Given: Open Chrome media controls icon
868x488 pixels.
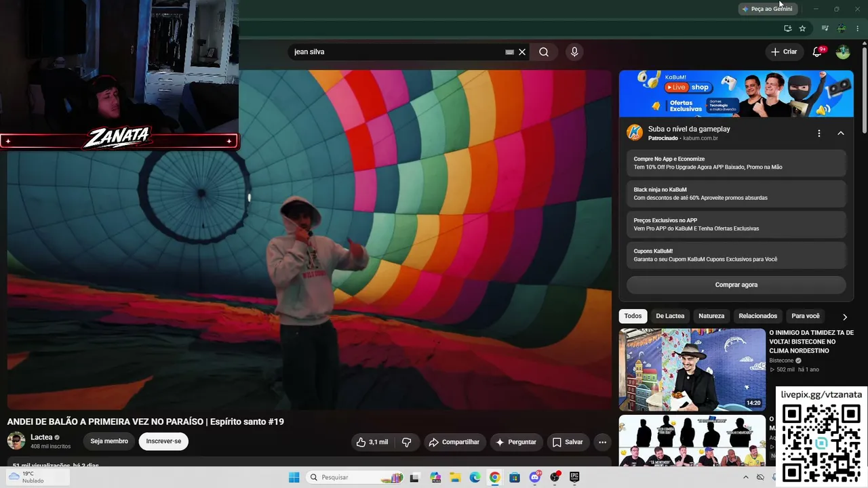Looking at the screenshot, I should (x=825, y=28).
